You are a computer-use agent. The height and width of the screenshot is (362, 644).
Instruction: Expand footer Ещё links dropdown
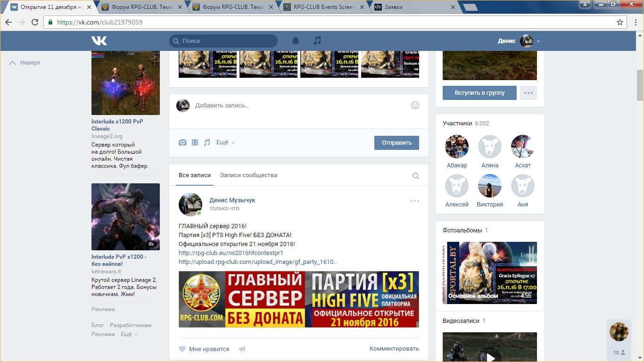(129, 334)
